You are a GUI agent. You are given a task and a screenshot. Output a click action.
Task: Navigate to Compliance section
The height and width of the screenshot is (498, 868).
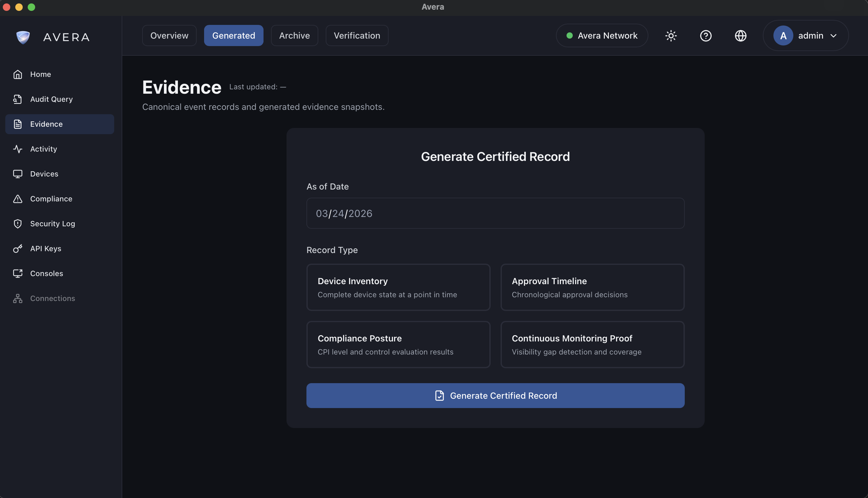pos(51,199)
